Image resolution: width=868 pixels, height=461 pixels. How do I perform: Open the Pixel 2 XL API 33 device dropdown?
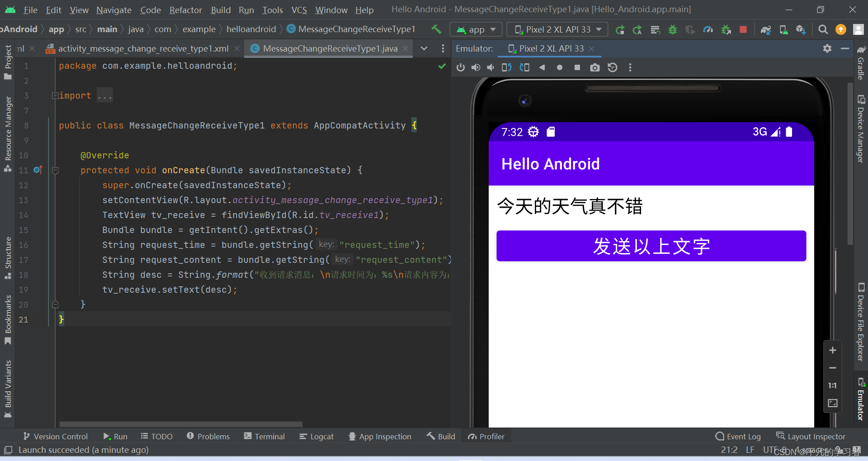[x=557, y=29]
